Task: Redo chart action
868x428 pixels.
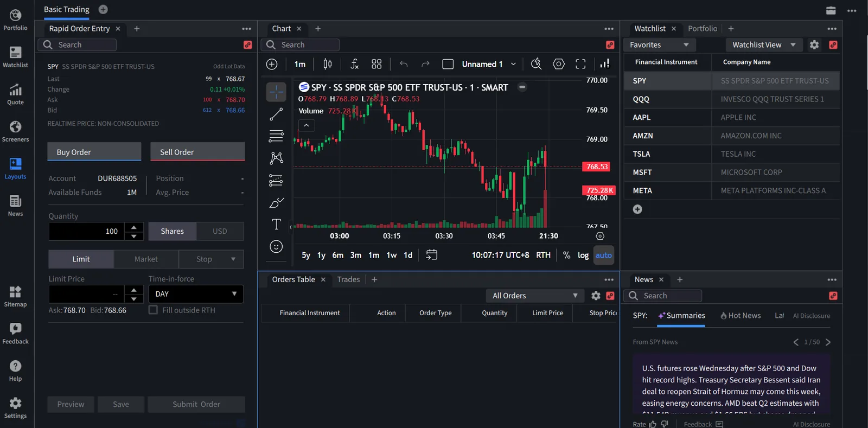Action: pos(425,64)
